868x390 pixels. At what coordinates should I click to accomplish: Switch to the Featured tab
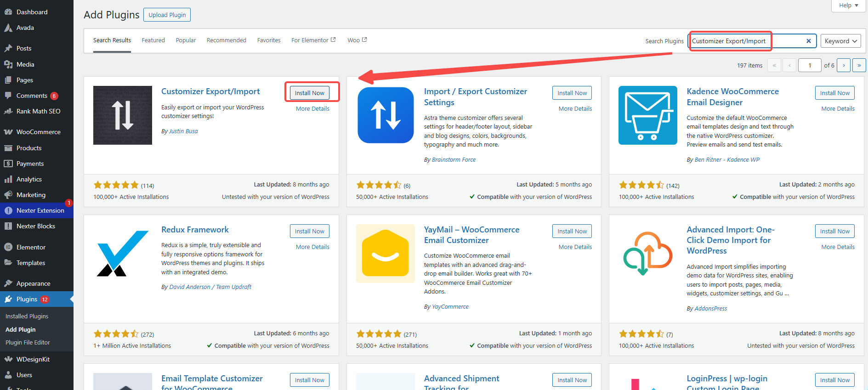point(153,40)
